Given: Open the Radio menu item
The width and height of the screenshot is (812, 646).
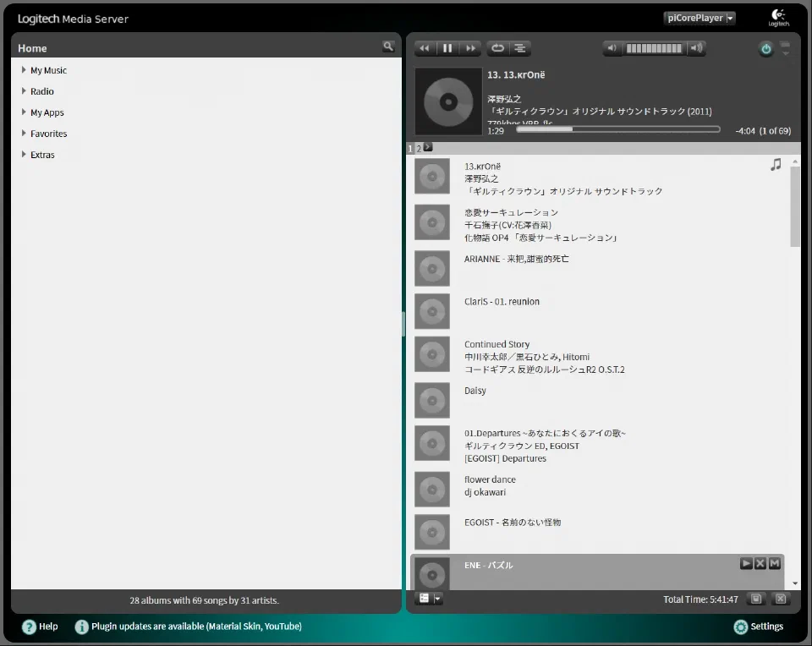Looking at the screenshot, I should pyautogui.click(x=42, y=91).
